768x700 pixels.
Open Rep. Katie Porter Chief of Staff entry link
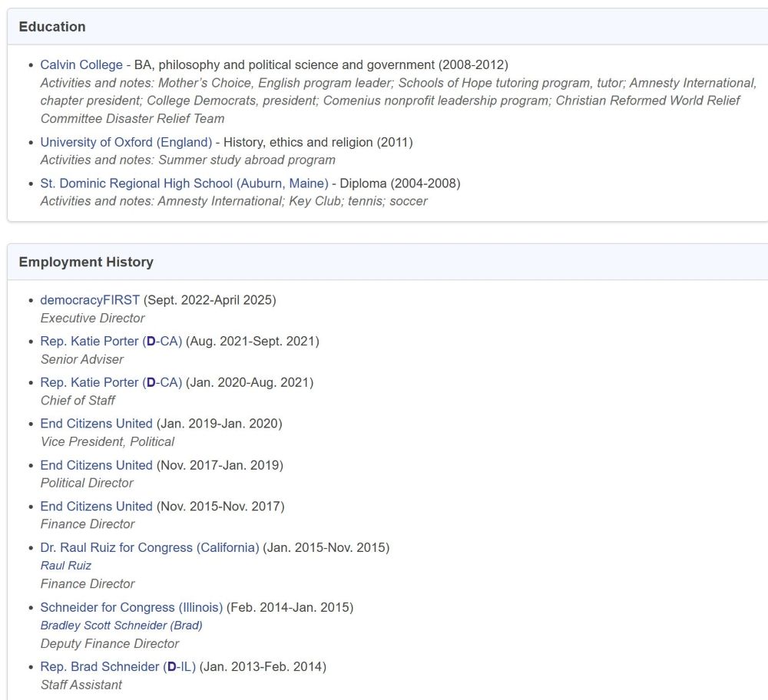(x=111, y=381)
